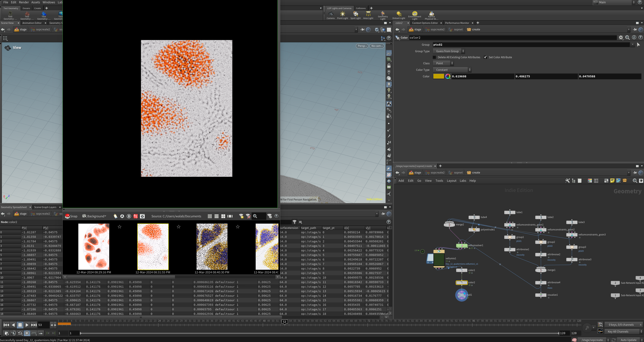The height and width of the screenshot is (342, 644).
Task: Open the Group Type dropdown
Action: pyautogui.click(x=449, y=51)
